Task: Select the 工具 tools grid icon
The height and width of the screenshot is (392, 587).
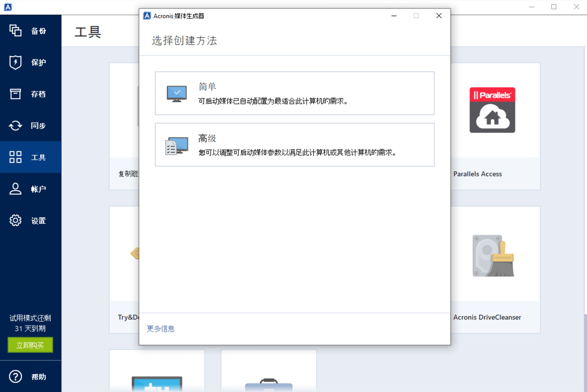Action: coord(15,157)
